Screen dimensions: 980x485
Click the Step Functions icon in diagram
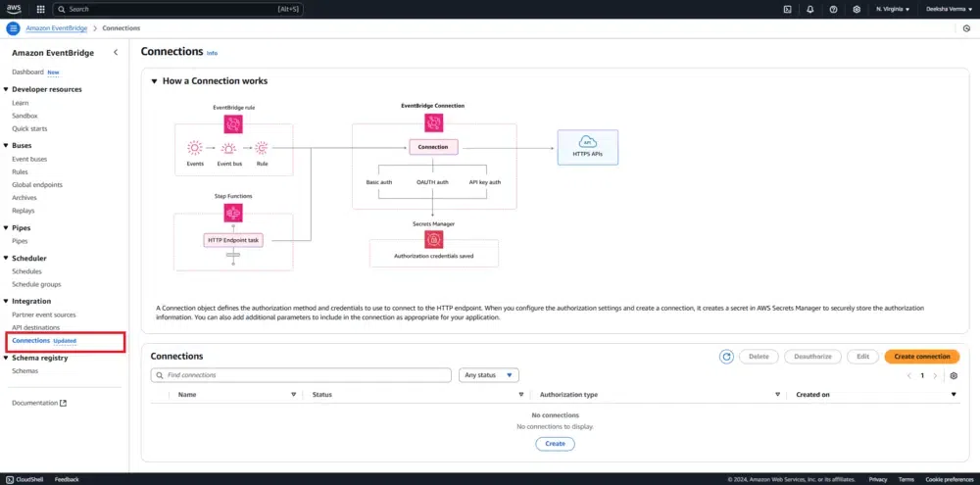pos(233,214)
